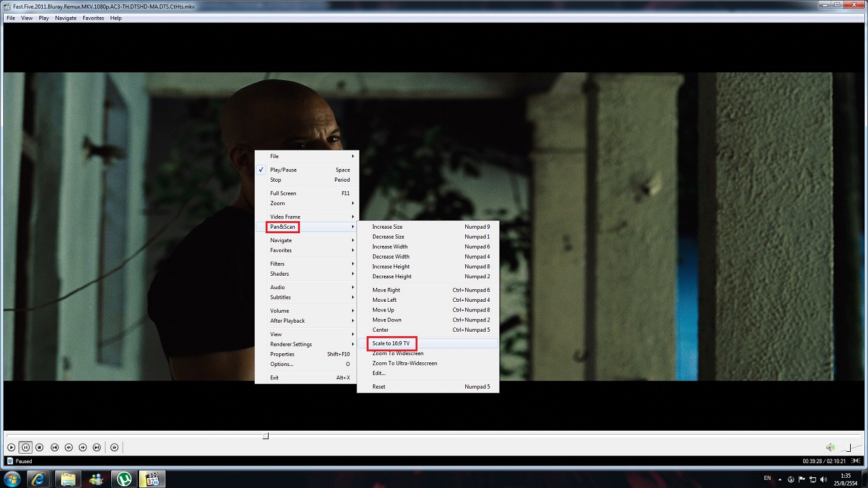Expand the After Playback submenu
868x488 pixels.
[307, 321]
